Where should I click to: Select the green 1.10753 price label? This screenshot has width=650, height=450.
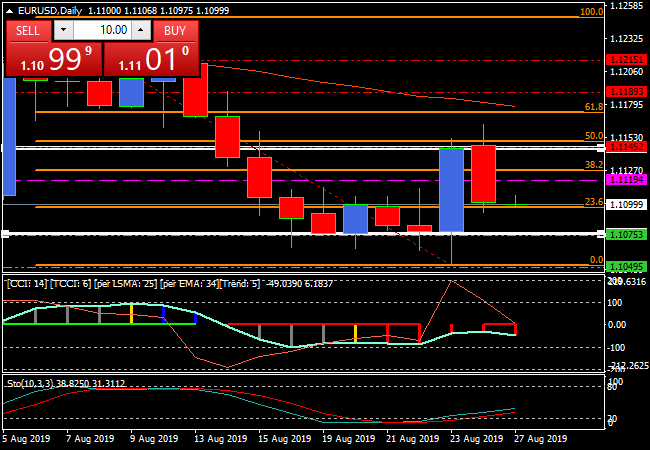click(x=626, y=235)
